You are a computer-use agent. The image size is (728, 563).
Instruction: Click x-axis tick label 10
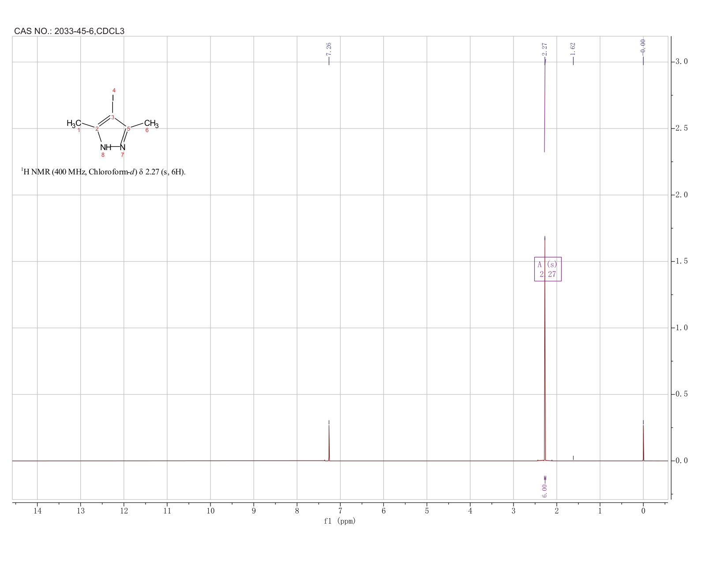click(210, 511)
